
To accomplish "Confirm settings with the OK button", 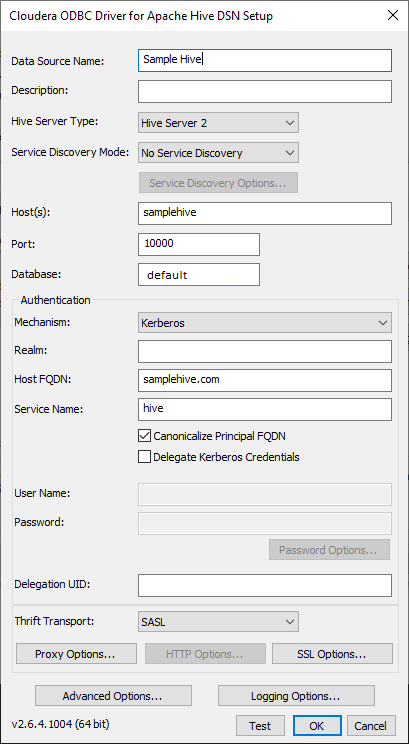I will click(317, 725).
